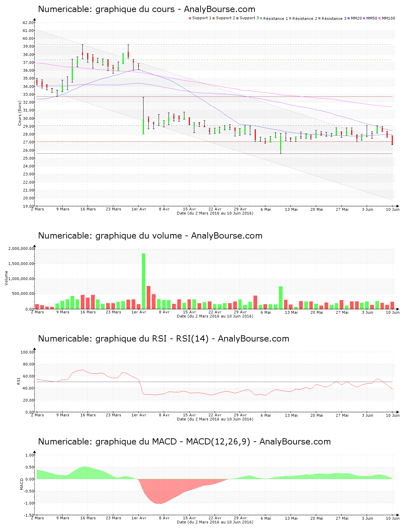
Task: Click the 'graphique du MACD - MACD(12,26,9)' title
Action: [x=184, y=442]
